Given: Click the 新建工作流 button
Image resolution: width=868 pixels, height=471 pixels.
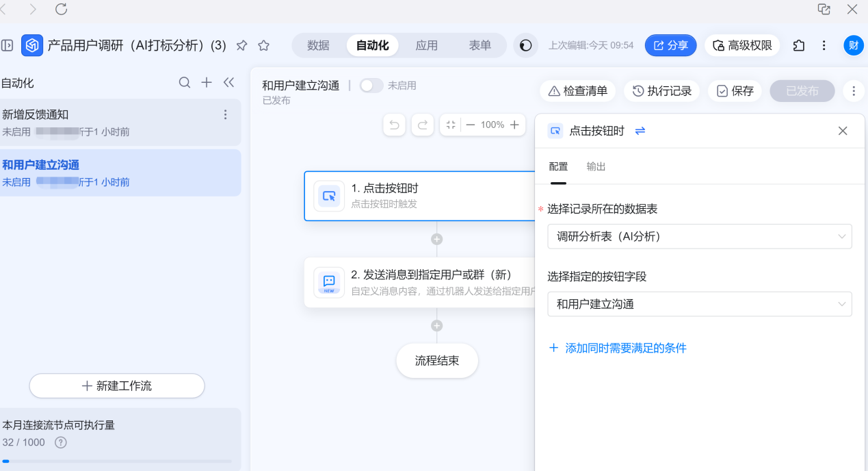Looking at the screenshot, I should [117, 386].
